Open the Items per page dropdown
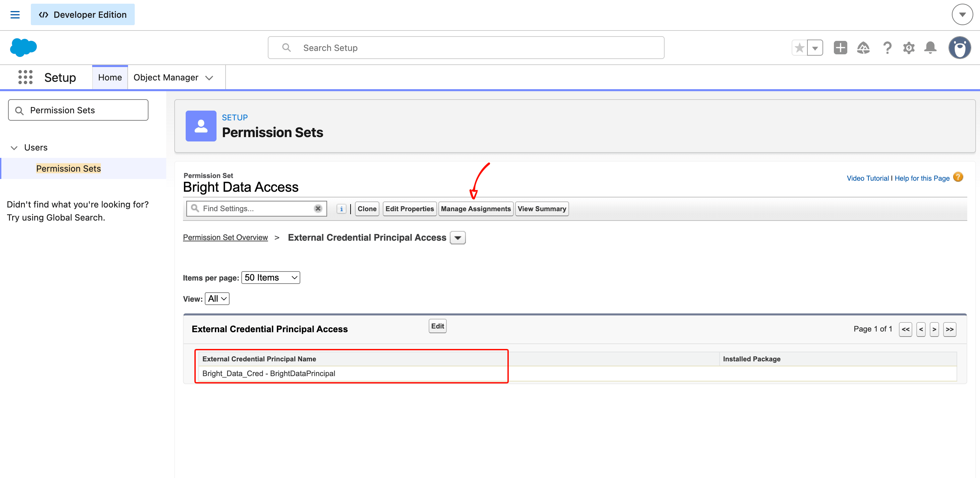This screenshot has height=478, width=980. click(x=270, y=278)
